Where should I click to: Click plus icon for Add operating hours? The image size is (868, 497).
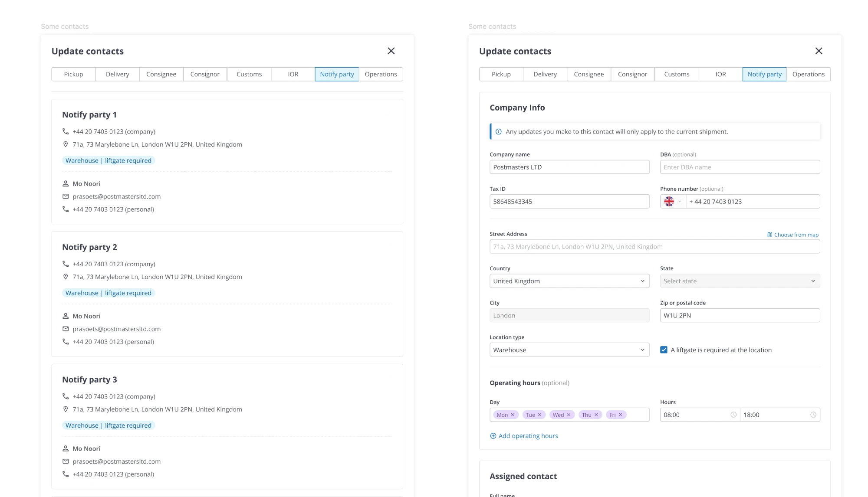493,436
